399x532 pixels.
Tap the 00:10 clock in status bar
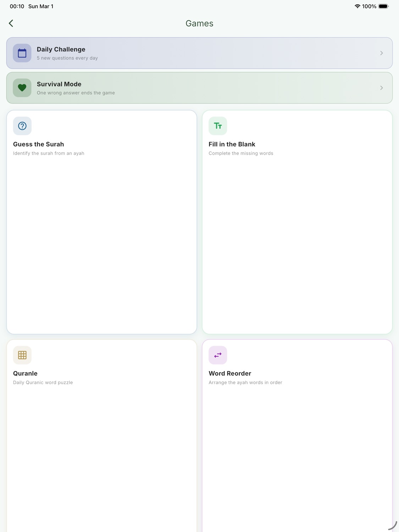point(17,6)
